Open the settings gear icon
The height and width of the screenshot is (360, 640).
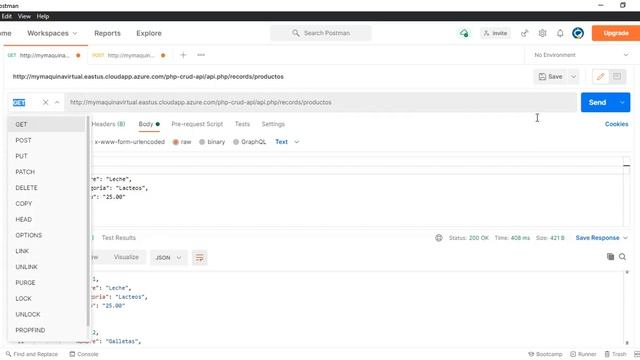542,33
